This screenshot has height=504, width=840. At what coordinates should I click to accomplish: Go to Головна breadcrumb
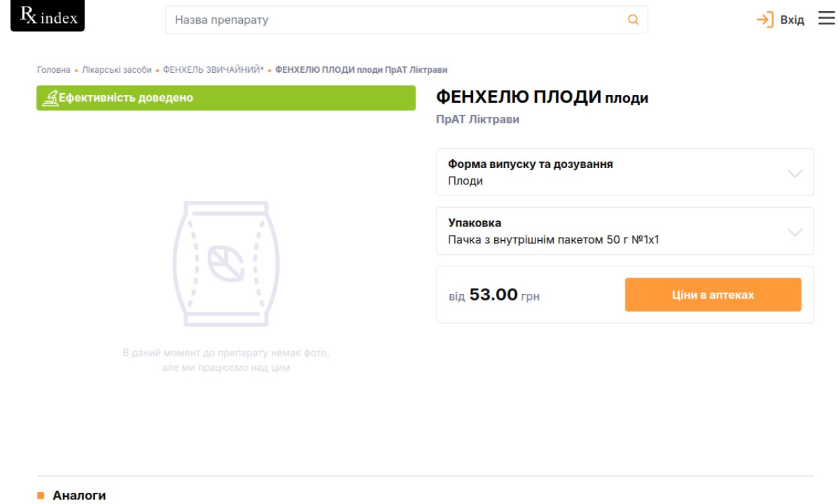[x=54, y=70]
